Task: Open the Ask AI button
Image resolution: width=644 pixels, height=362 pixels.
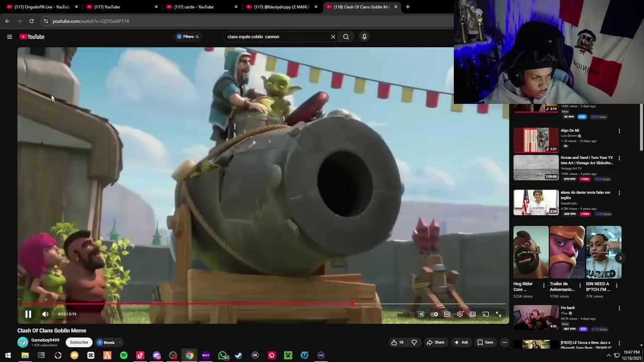Action: pos(461,342)
